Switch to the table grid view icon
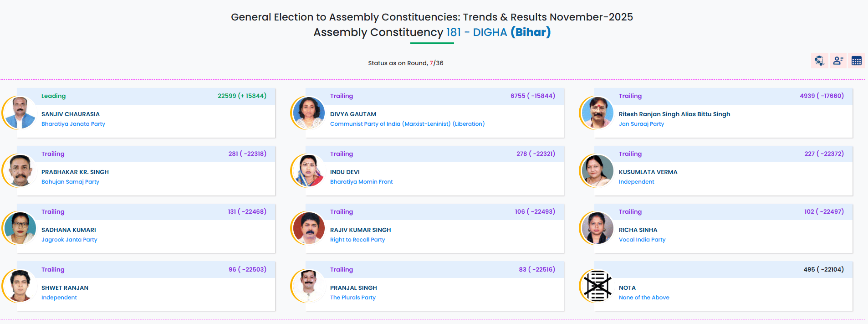868x324 pixels. click(856, 61)
